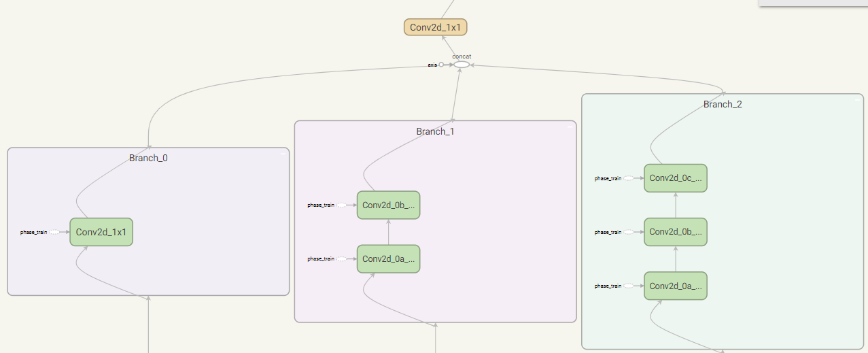Collapse the Branch_0 group via minus button

(283, 154)
